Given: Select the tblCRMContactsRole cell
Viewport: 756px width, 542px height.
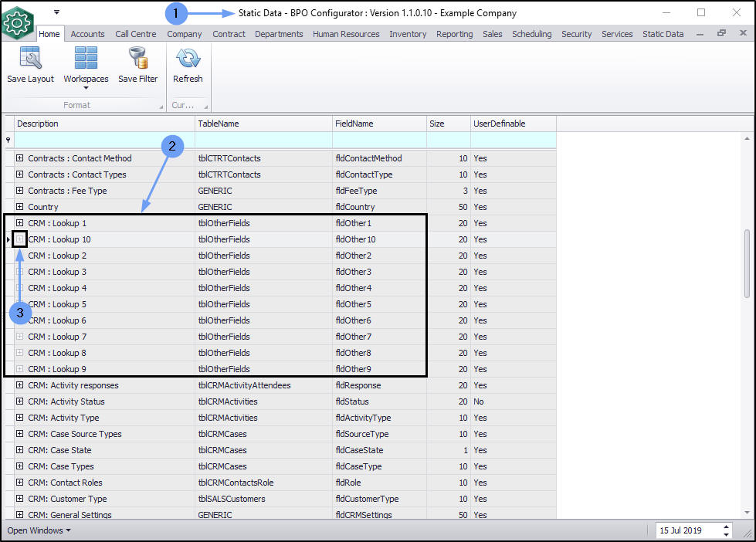Looking at the screenshot, I should [x=264, y=483].
